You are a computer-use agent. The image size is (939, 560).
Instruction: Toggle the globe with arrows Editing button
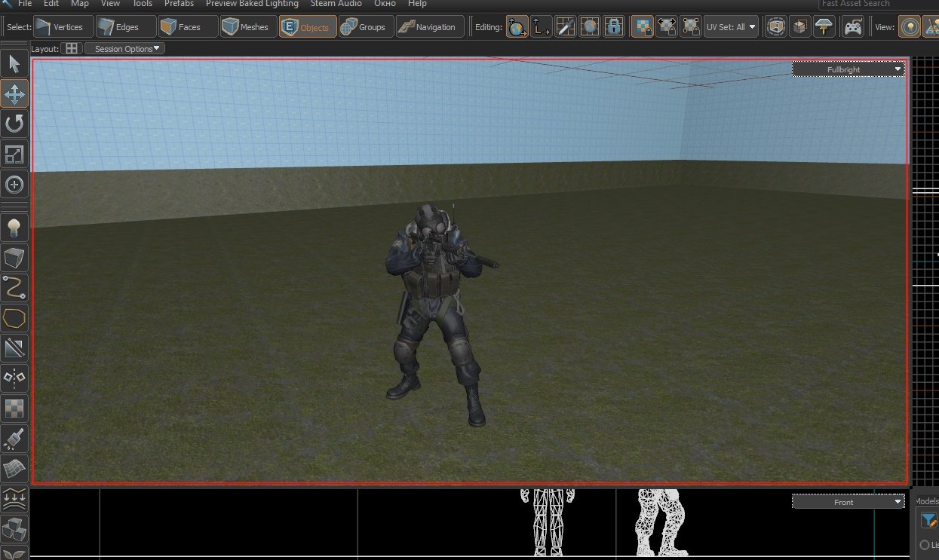point(517,27)
